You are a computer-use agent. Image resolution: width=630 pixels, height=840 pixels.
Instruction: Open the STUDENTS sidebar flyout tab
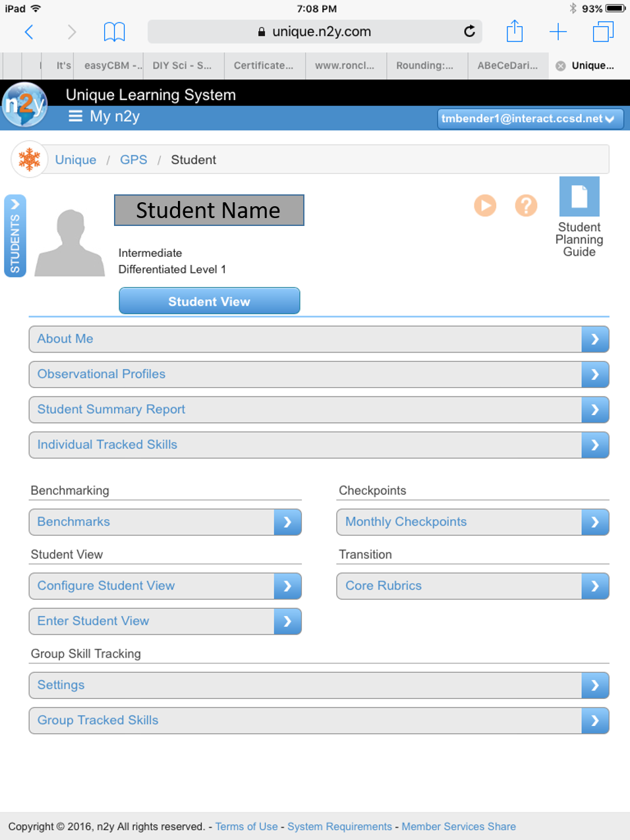click(x=14, y=235)
